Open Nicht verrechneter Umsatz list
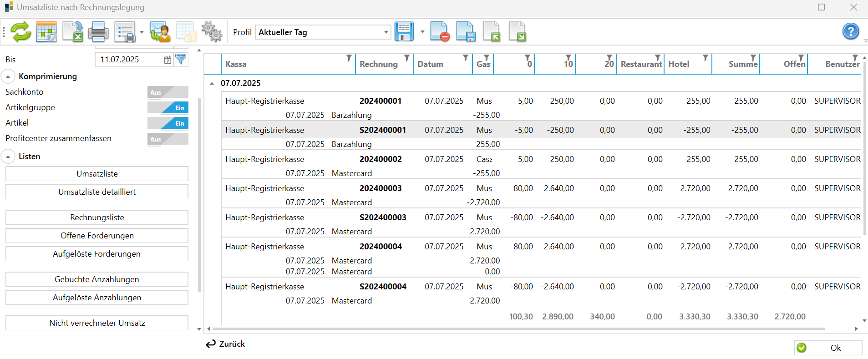Screen dimensions: 868x359 point(97,323)
